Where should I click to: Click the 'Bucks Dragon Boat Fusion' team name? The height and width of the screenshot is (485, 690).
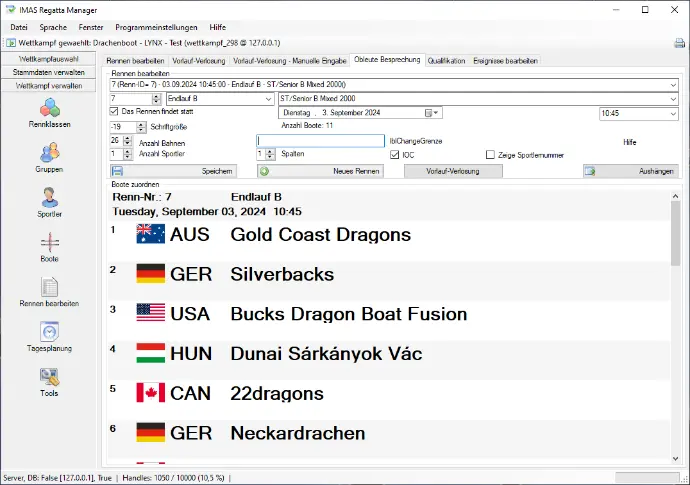tap(349, 314)
